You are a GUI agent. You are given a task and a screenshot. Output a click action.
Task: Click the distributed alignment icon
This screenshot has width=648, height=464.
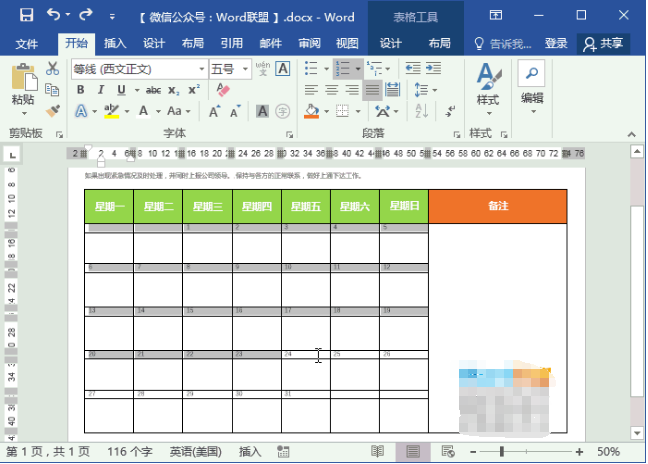pos(393,90)
